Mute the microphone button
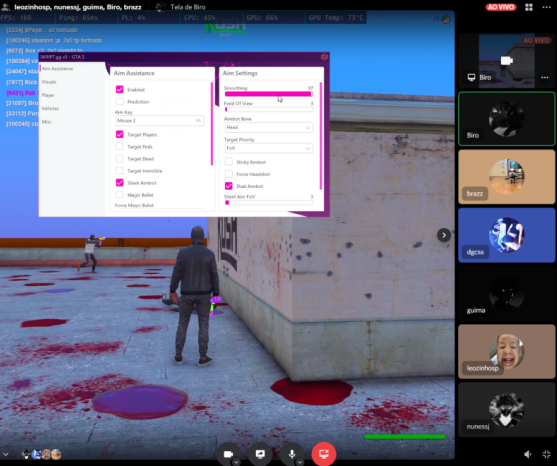 (x=292, y=454)
